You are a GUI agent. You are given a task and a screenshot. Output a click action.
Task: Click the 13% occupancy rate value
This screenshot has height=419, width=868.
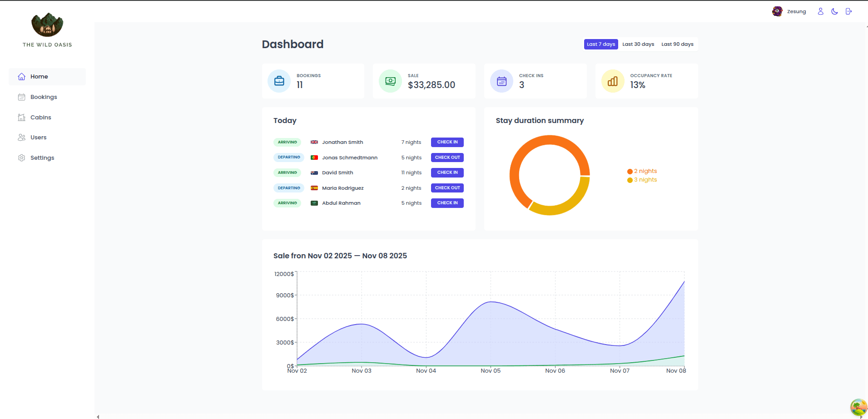coord(638,85)
